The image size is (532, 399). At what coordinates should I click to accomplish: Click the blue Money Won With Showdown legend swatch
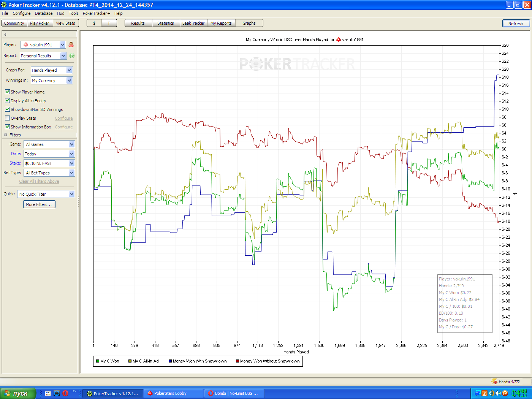[x=170, y=361]
